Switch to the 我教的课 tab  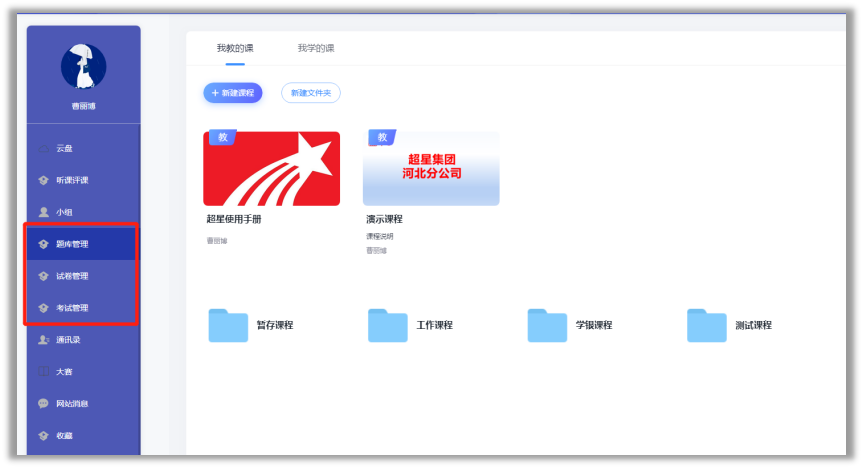pyautogui.click(x=235, y=48)
